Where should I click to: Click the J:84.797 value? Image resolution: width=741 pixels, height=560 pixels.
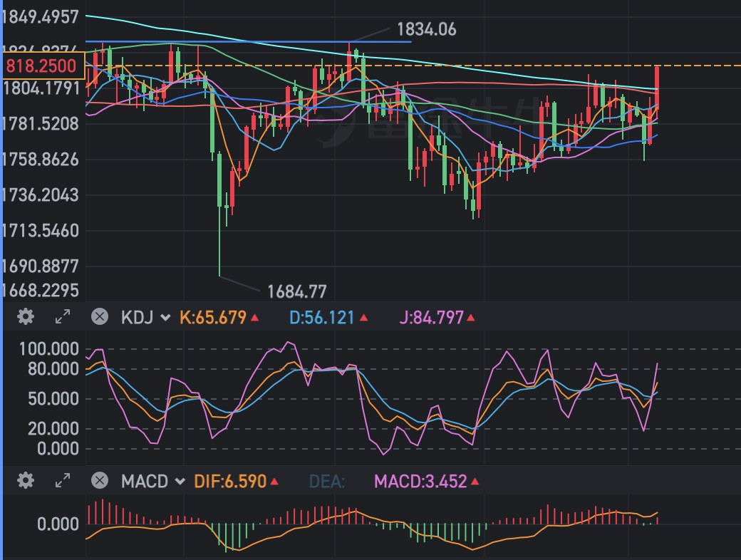(x=431, y=317)
